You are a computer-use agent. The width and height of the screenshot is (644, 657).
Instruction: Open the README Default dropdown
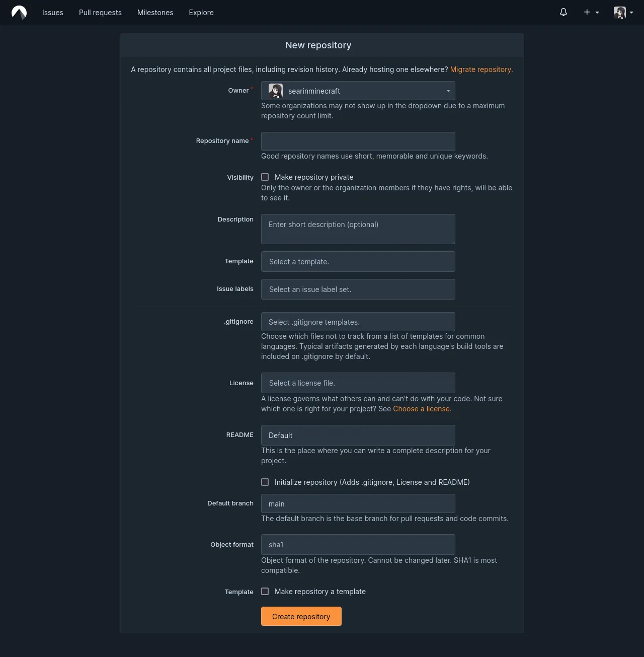358,435
